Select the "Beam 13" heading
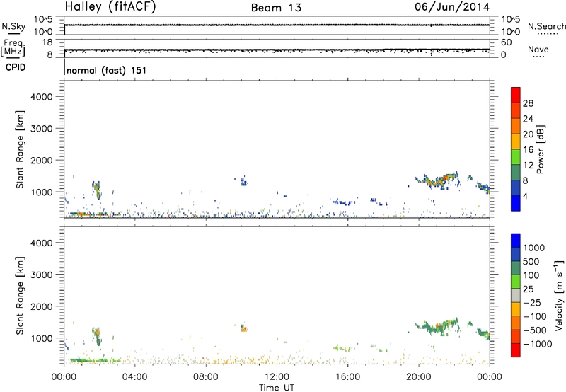This screenshot has height=392, width=566. tap(276, 8)
